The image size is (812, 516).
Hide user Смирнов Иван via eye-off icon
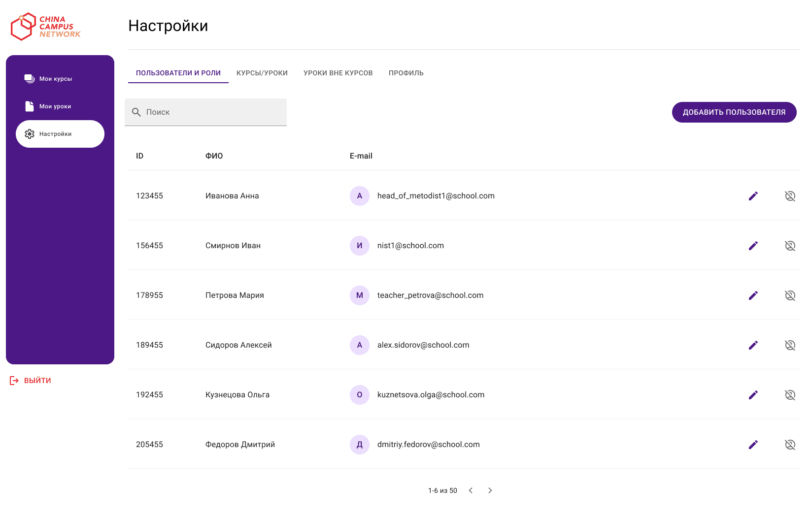(790, 245)
